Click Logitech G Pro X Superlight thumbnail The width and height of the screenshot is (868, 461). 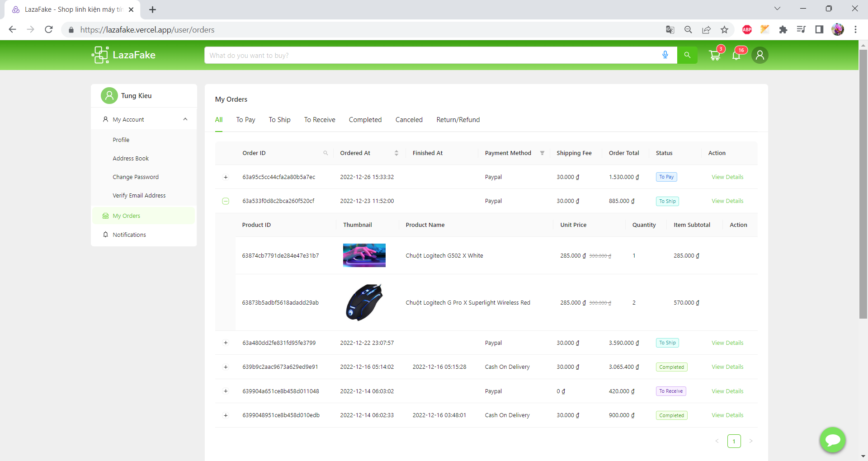pos(364,302)
